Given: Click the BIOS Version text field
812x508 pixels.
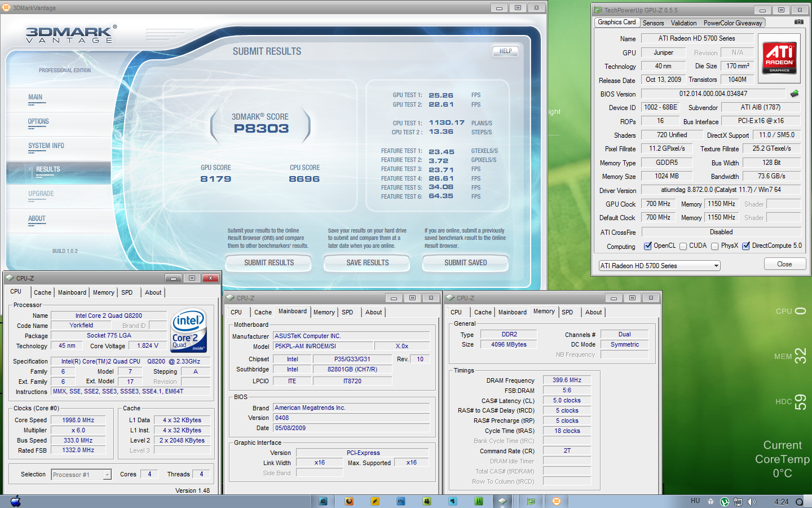Looking at the screenshot, I should [x=713, y=94].
